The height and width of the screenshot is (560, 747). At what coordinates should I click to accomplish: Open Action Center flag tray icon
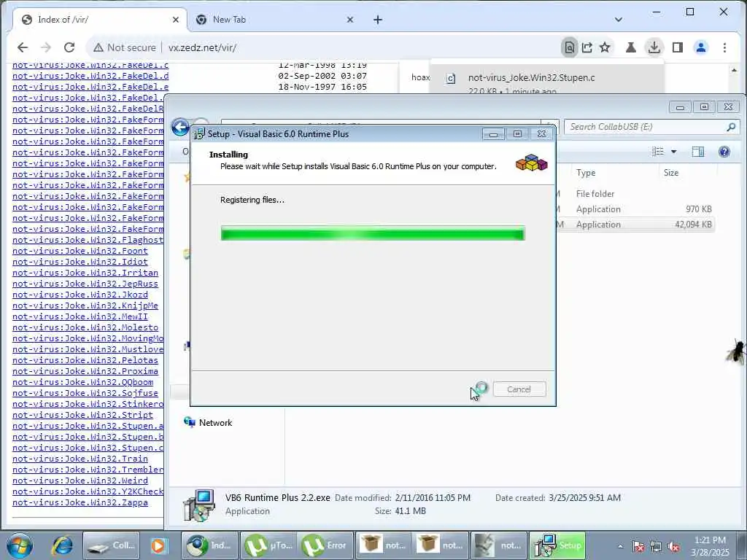(x=638, y=546)
